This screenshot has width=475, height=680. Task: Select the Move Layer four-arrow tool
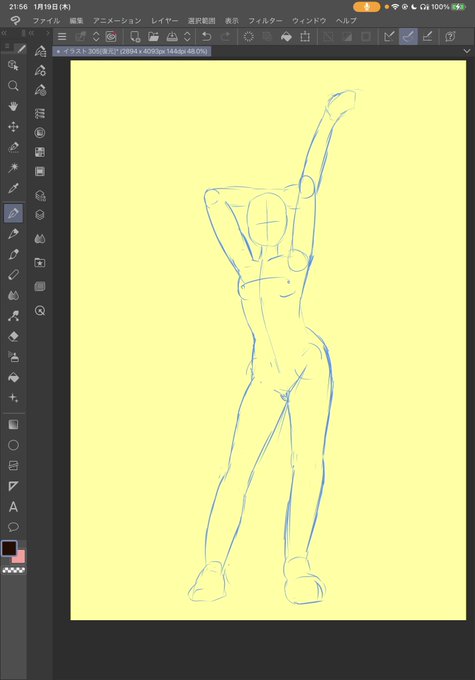pos(13,127)
